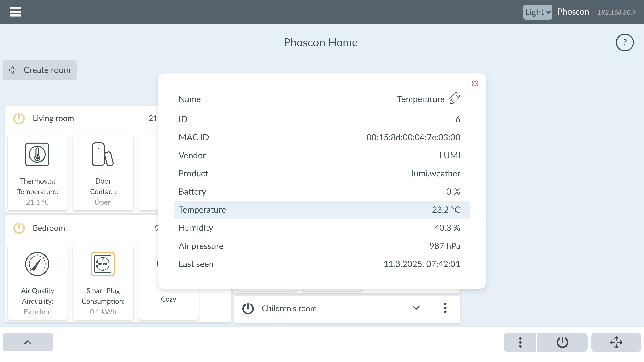Click the Bedroom room title

point(49,228)
